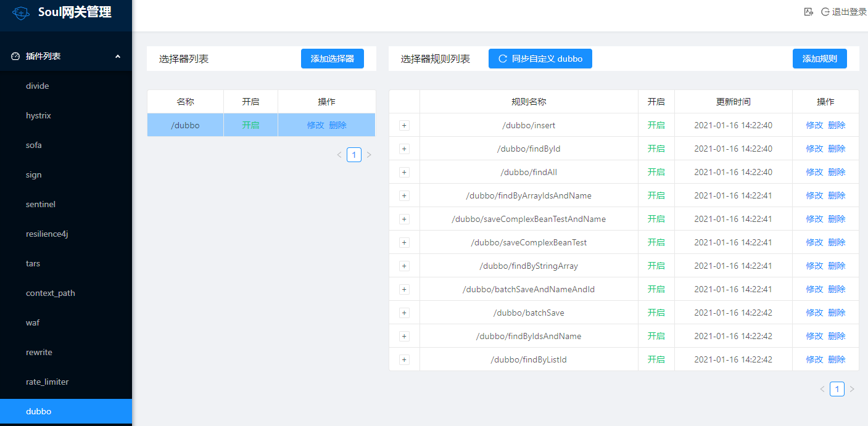Collapse the 插件列表 menu chevron
This screenshot has height=426, width=868.
[117, 57]
